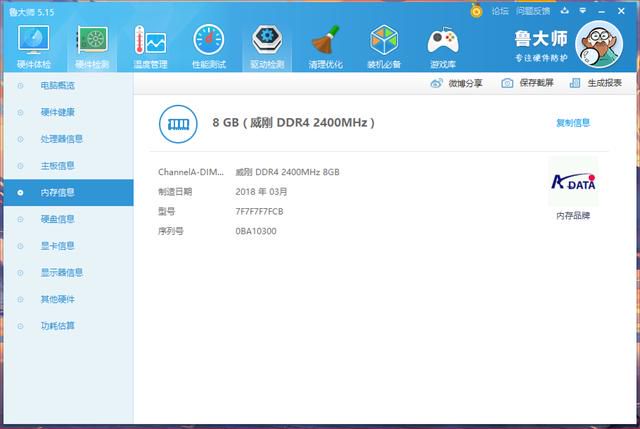Image resolution: width=640 pixels, height=429 pixels.
Task: Launch 性能测试 performance test icon
Action: tap(209, 40)
